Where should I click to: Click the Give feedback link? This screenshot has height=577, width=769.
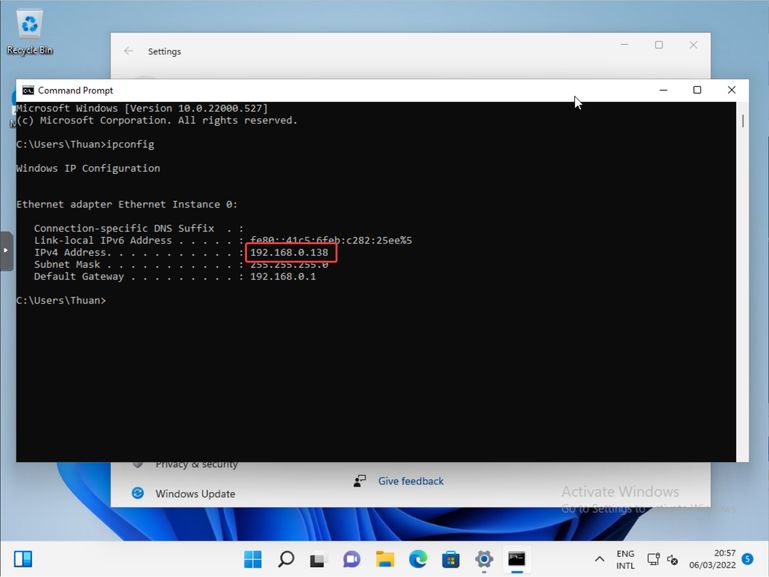coord(410,481)
